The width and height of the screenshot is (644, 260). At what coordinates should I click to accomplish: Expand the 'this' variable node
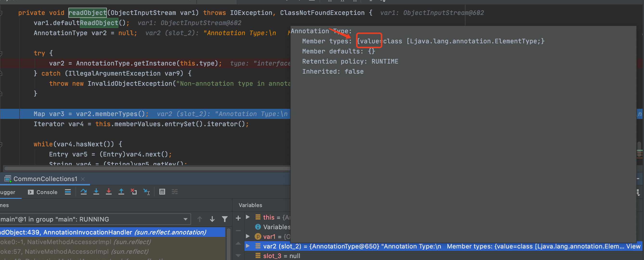pos(248,217)
